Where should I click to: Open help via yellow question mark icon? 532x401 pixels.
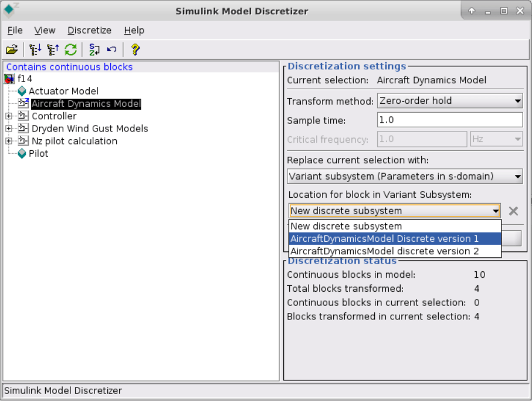pyautogui.click(x=135, y=49)
